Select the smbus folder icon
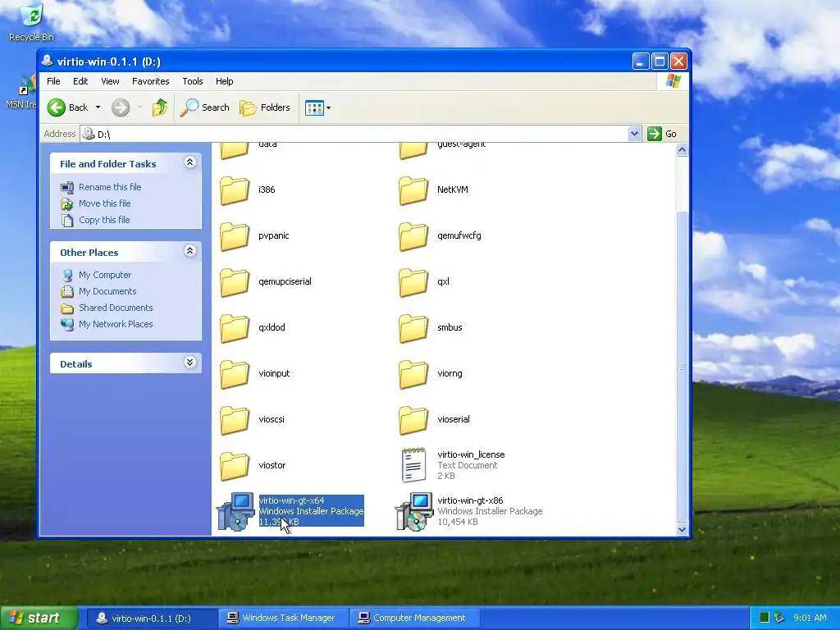 pos(413,328)
